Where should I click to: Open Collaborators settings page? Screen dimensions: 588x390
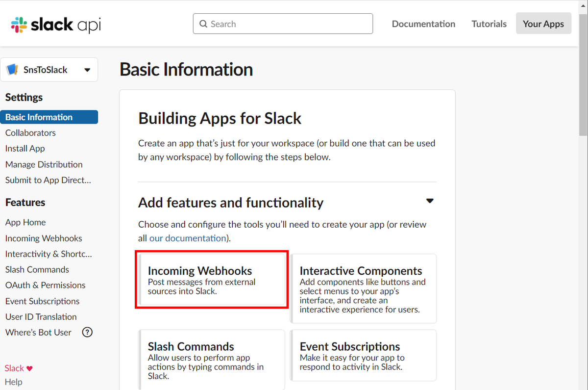click(x=30, y=132)
